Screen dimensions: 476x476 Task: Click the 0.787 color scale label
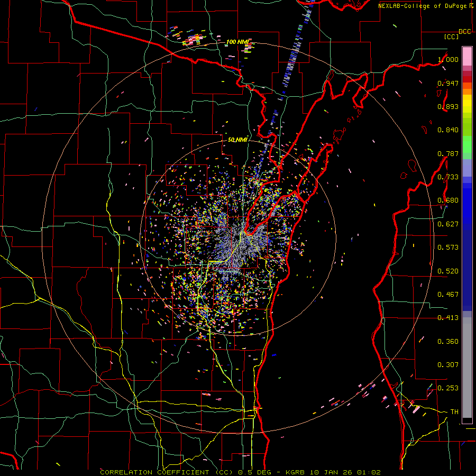(x=448, y=153)
